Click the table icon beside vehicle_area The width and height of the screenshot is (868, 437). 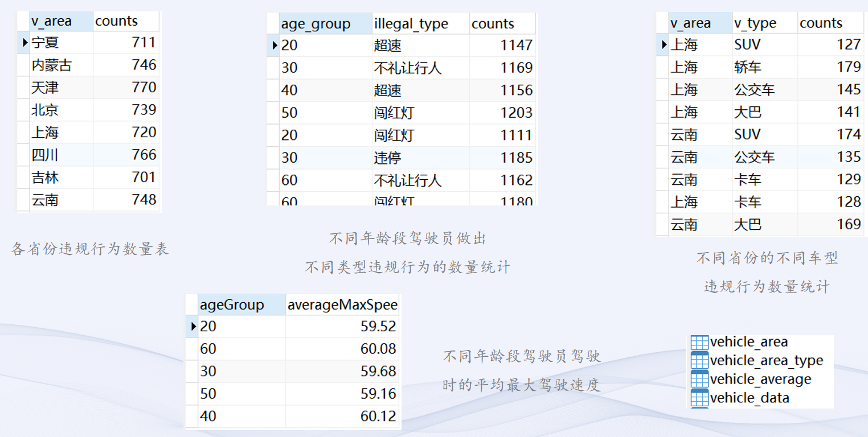[699, 343]
